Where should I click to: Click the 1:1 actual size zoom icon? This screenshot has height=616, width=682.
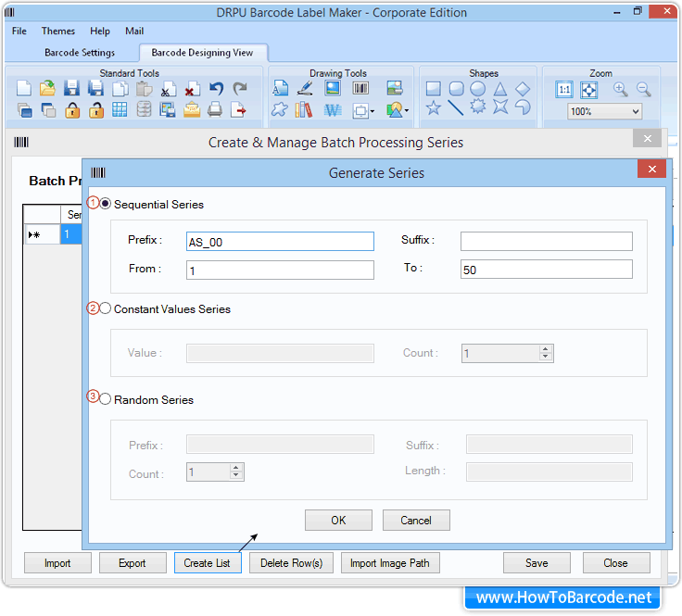point(564,90)
